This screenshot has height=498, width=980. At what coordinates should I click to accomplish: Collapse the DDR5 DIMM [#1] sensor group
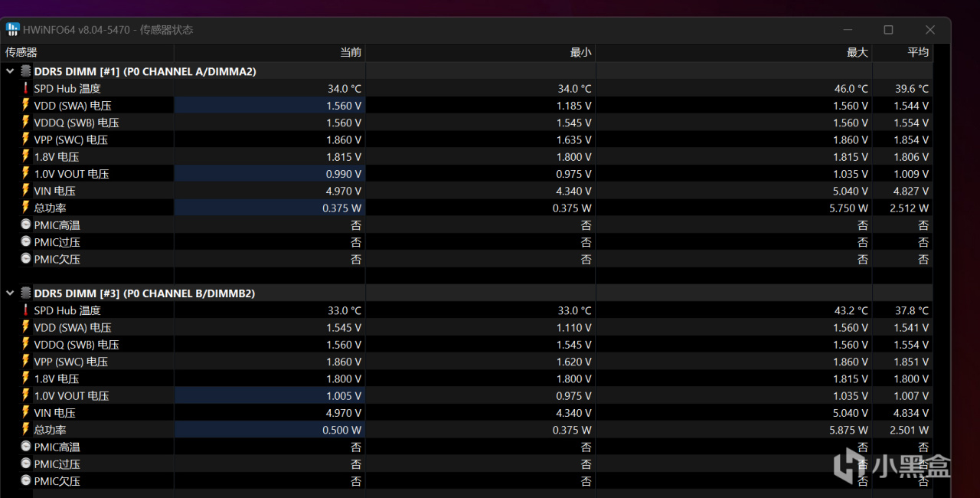10,71
